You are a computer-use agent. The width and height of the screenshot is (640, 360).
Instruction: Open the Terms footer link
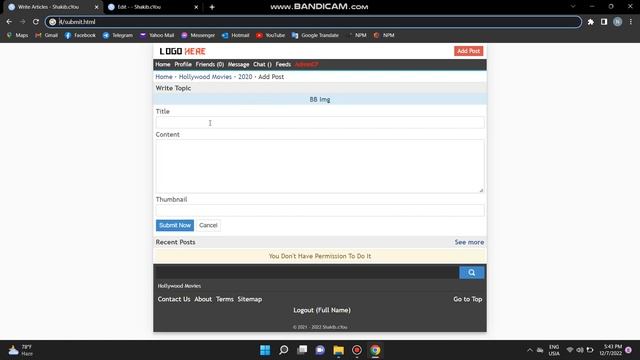224,299
